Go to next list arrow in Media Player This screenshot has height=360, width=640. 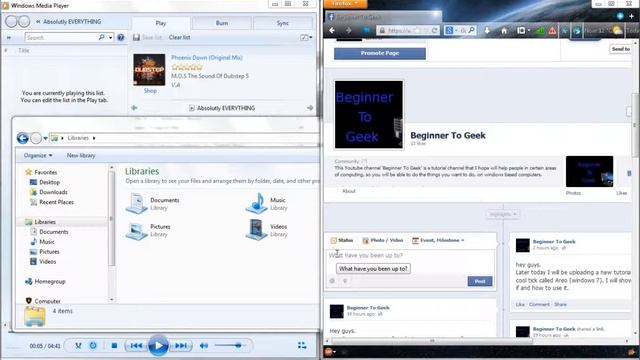(x=310, y=108)
